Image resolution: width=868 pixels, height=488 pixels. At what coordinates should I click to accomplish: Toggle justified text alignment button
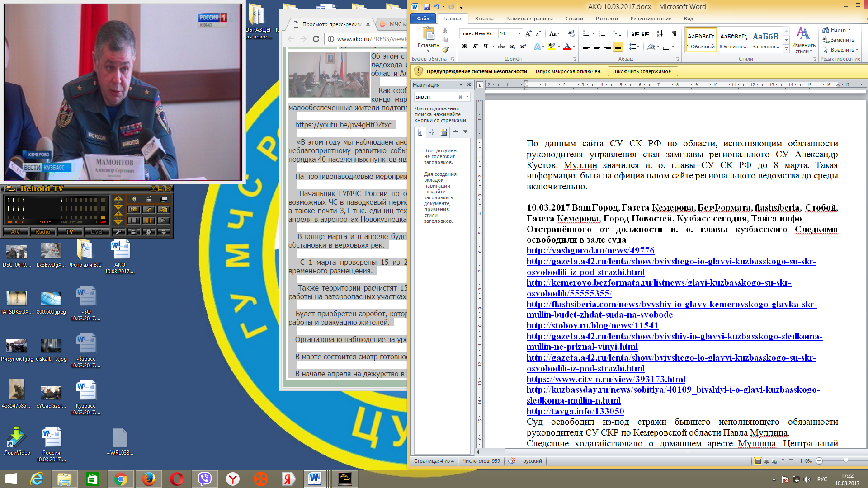pos(618,47)
